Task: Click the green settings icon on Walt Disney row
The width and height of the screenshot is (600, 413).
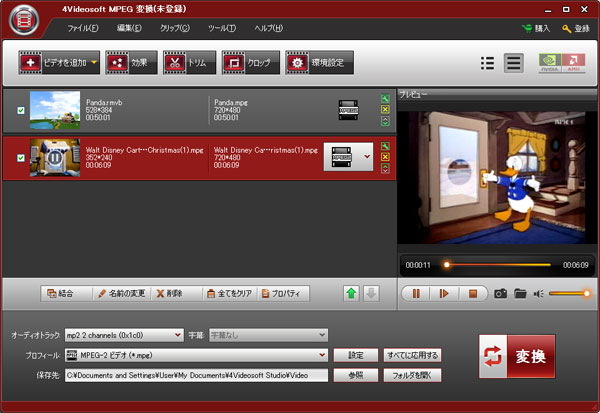Action: 385,146
